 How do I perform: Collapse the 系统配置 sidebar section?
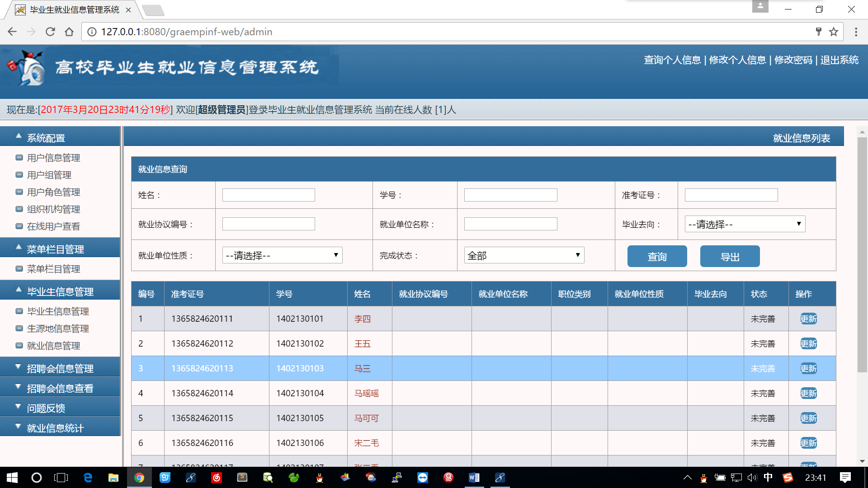pos(46,138)
